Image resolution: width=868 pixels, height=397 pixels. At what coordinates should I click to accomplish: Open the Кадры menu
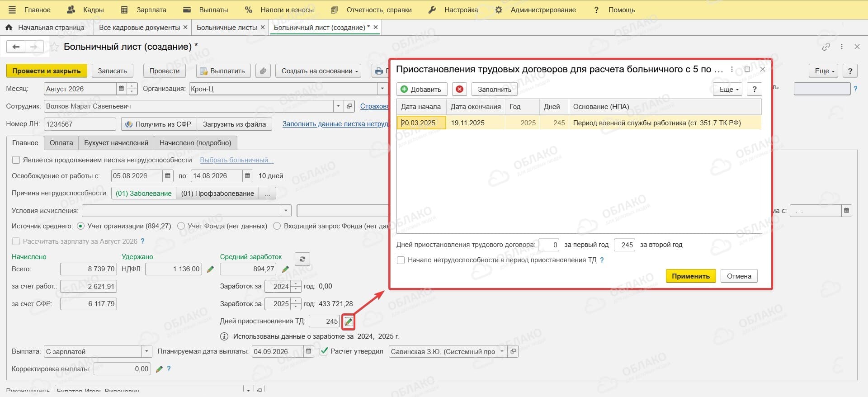[85, 9]
